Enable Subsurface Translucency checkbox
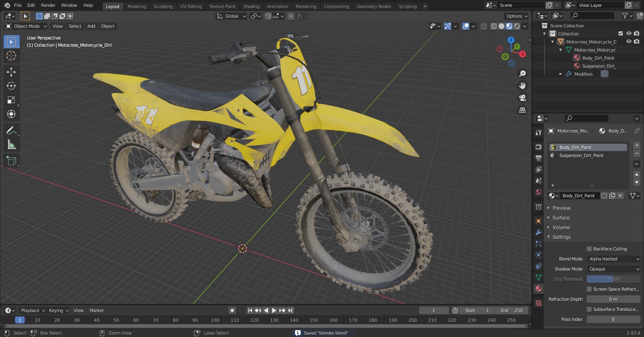 (x=589, y=309)
